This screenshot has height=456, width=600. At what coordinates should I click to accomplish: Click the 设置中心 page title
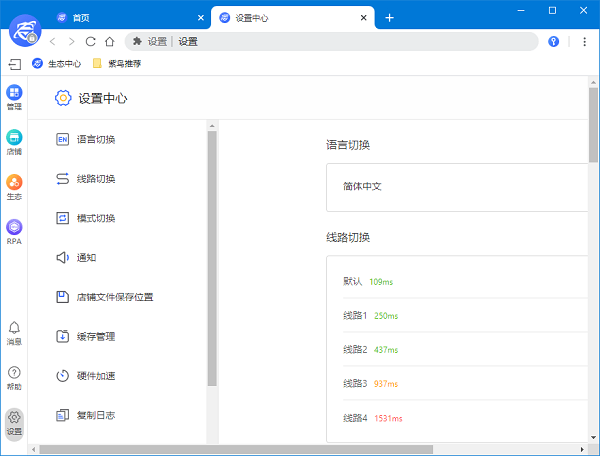coord(103,98)
